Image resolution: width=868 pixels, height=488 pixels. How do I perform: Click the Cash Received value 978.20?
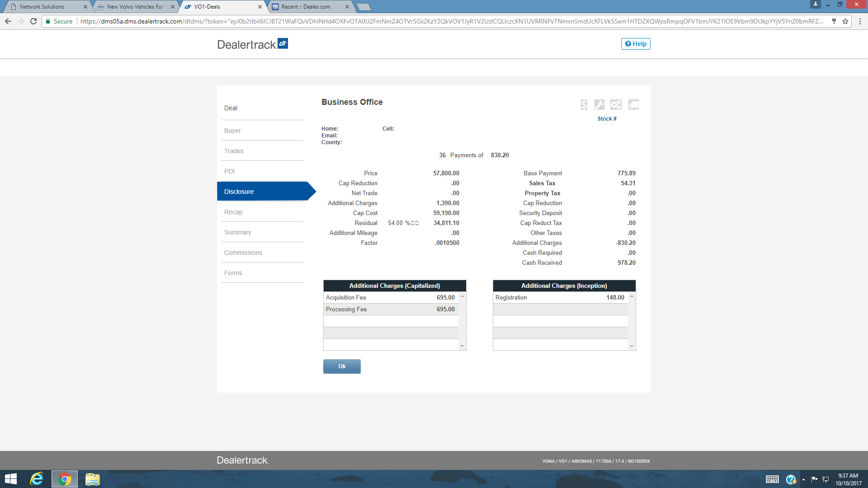[626, 263]
